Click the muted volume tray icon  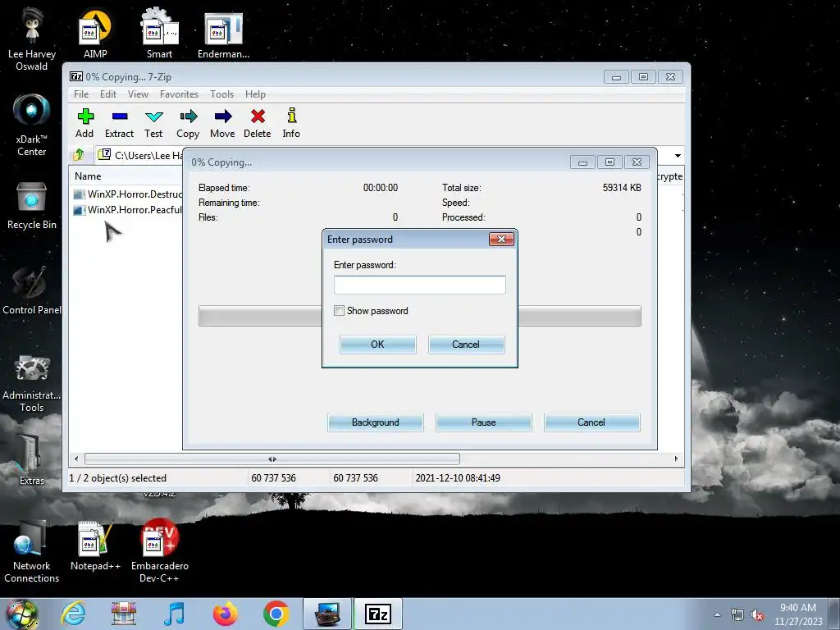(x=757, y=615)
